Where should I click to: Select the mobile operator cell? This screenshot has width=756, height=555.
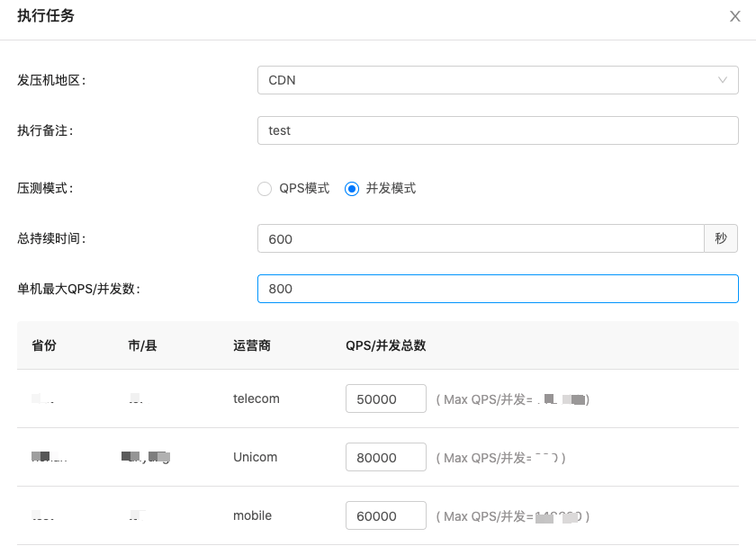[x=252, y=515]
